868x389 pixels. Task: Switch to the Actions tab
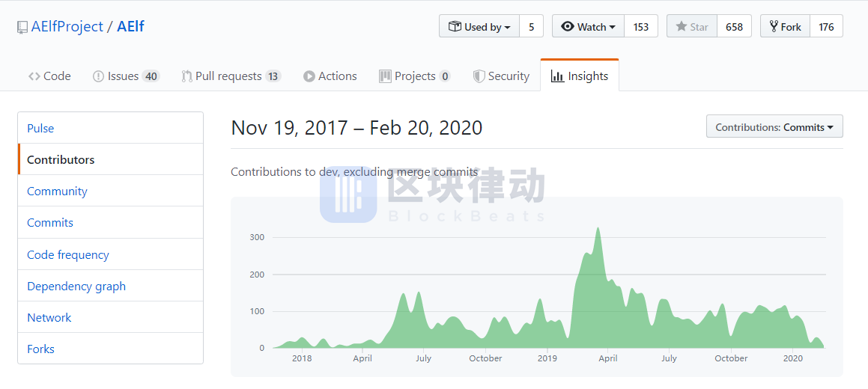pyautogui.click(x=330, y=76)
